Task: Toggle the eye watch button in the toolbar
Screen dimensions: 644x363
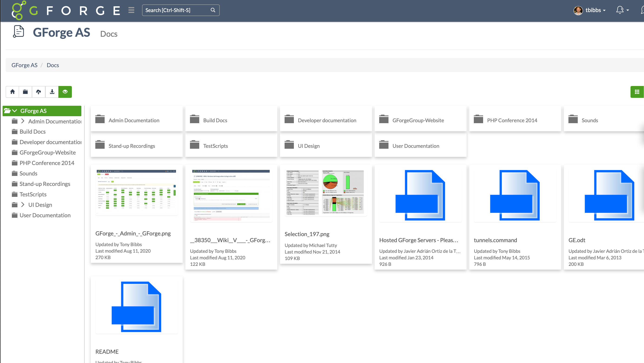Action: pyautogui.click(x=65, y=92)
